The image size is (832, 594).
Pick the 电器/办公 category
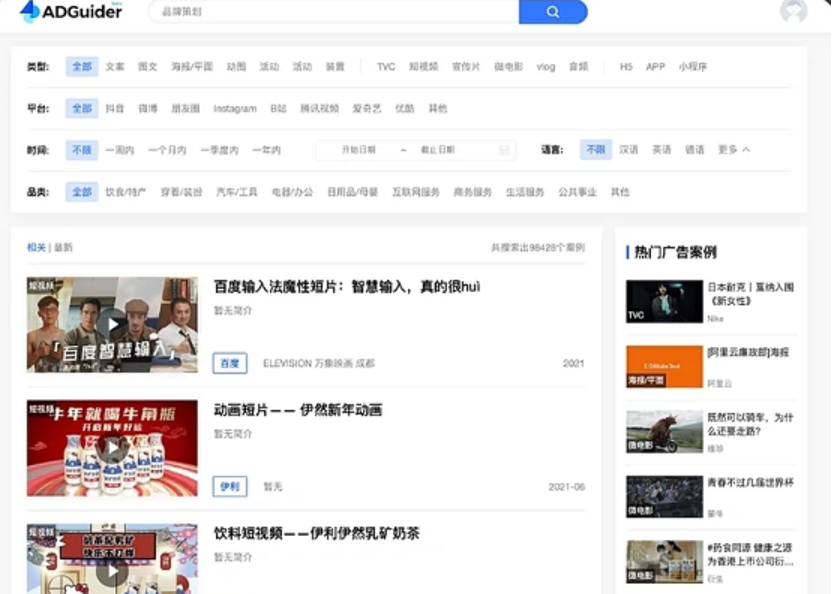[x=292, y=192]
